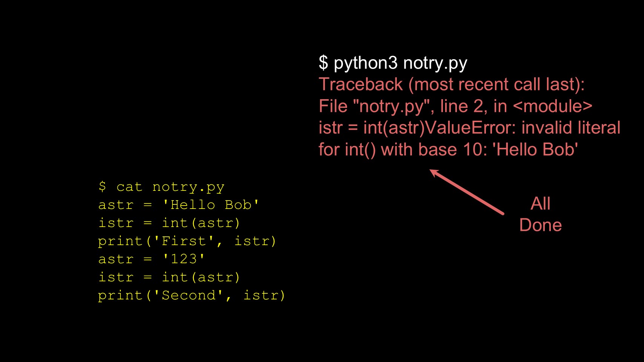The height and width of the screenshot is (362, 644).
Task: Click the 'Done' label below 'All'
Action: 540,225
